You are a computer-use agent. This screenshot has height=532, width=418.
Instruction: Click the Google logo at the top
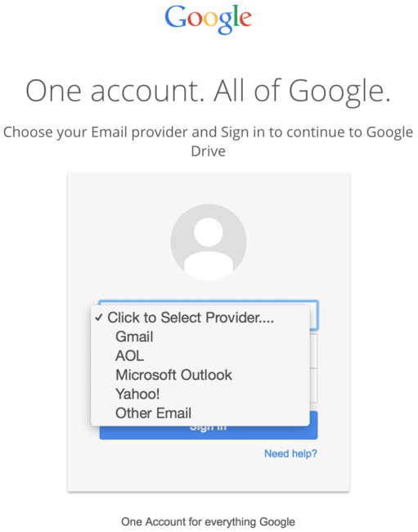pos(208,19)
